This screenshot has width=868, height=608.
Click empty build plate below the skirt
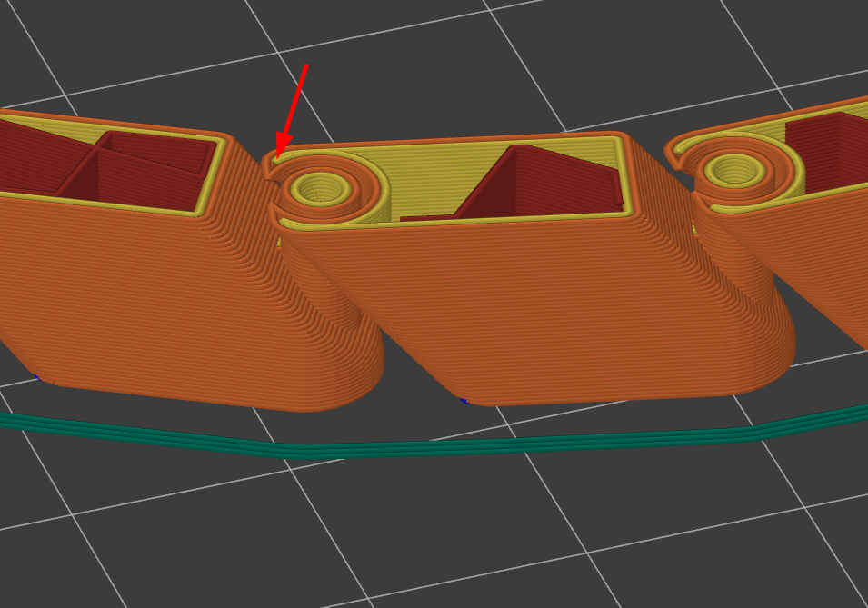click(454, 536)
